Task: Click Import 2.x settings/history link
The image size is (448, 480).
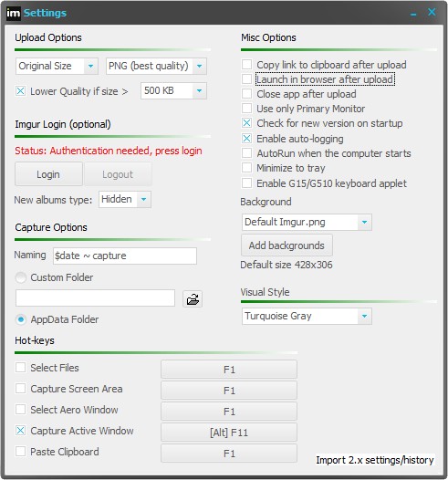Action: point(375,460)
